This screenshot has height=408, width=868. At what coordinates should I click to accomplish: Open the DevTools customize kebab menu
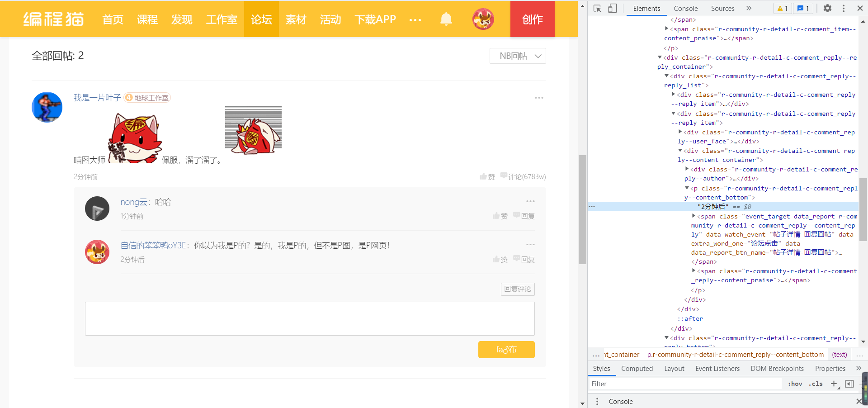[x=844, y=8]
